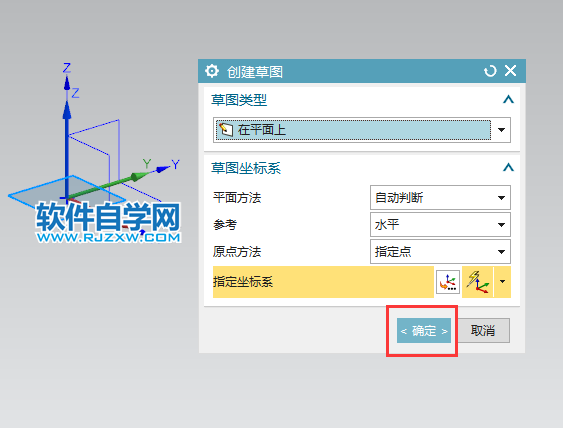Expand the coordinate system type arrow
Image resolution: width=563 pixels, height=428 pixels.
click(502, 282)
